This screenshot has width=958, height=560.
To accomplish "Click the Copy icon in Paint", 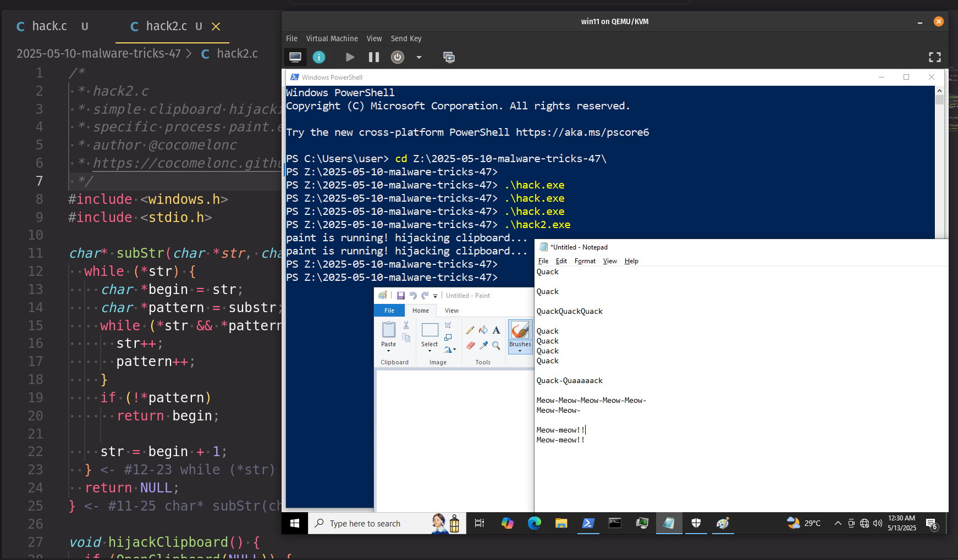I will click(406, 337).
